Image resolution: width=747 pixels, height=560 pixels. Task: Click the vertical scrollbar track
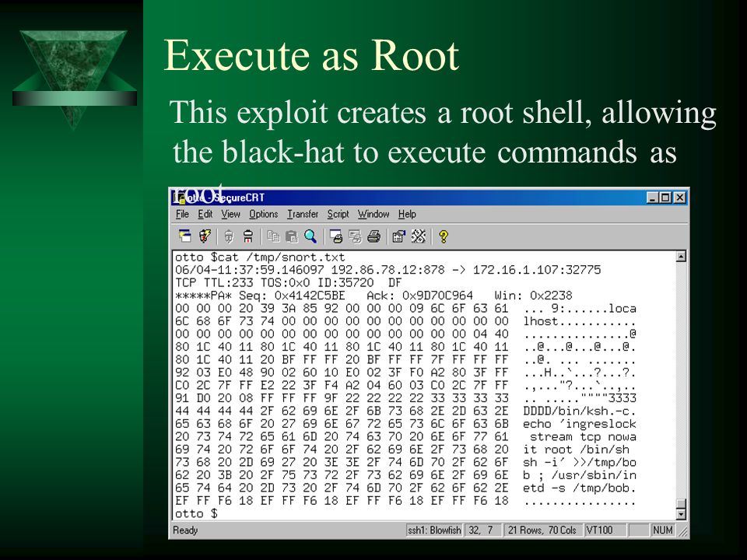coord(682,380)
